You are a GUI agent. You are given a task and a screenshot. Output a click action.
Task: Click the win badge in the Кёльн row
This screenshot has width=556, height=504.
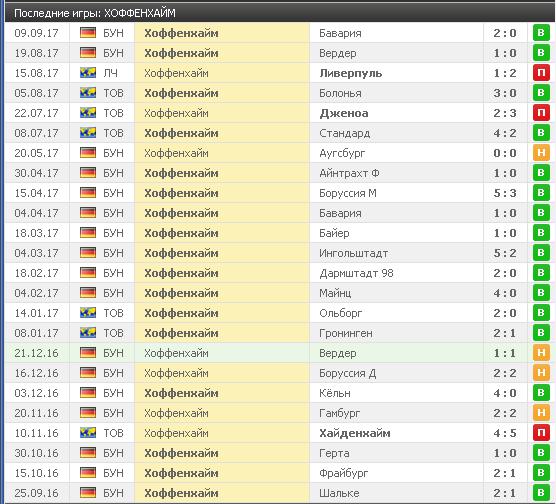point(541,393)
